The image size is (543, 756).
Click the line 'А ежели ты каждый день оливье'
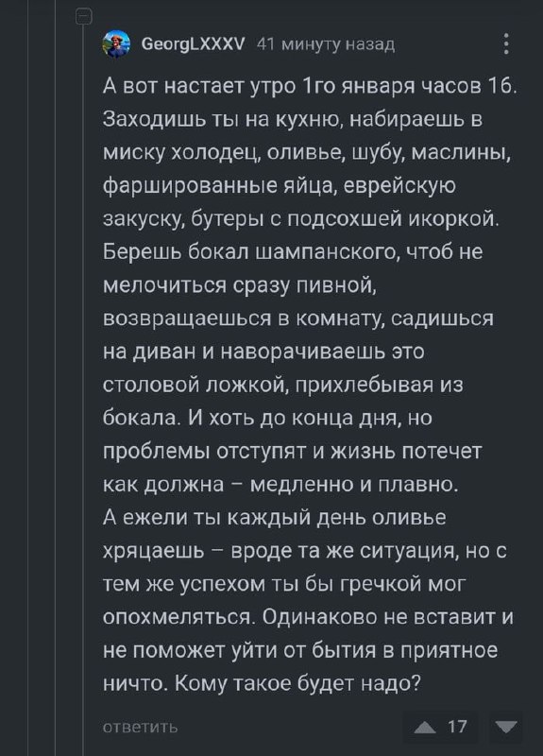click(275, 517)
